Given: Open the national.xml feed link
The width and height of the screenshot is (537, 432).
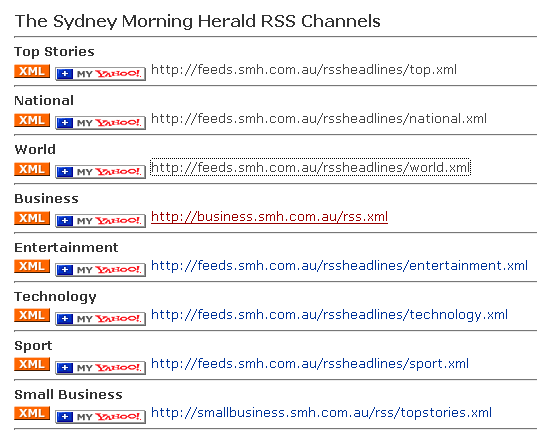Looking at the screenshot, I should [319, 119].
